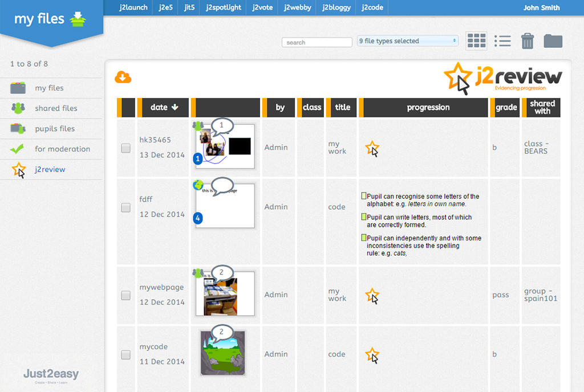Click John Smith user name

[541, 8]
